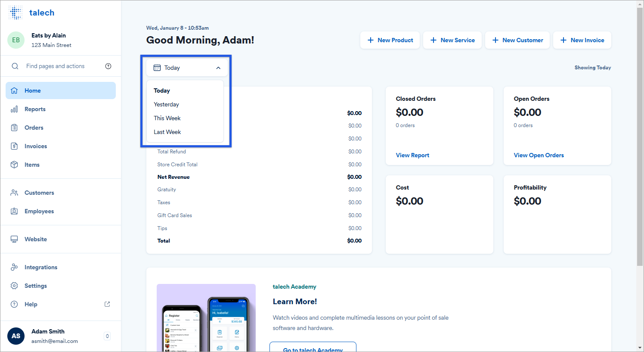Click the Items box icon
This screenshot has width=644, height=352.
click(x=14, y=165)
